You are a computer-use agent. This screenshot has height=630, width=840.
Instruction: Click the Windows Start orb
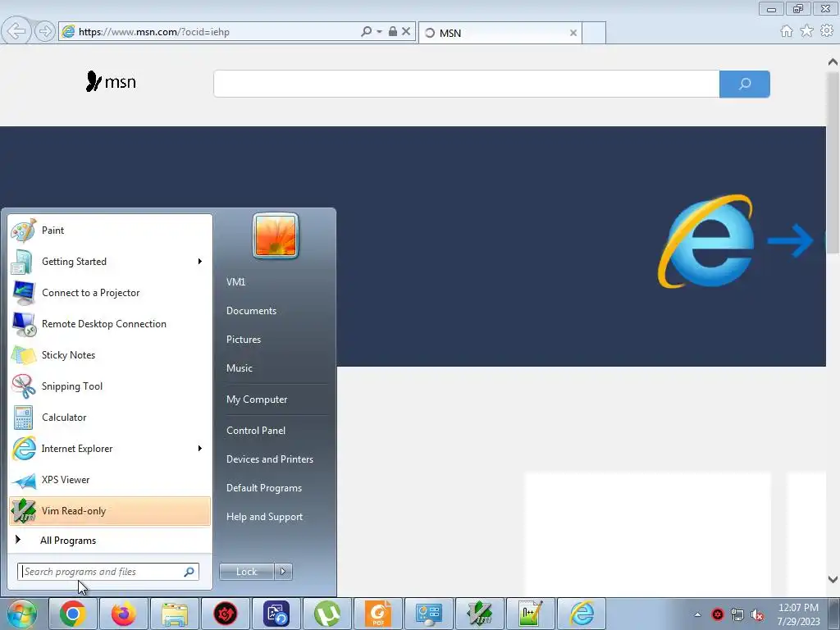[21, 614]
